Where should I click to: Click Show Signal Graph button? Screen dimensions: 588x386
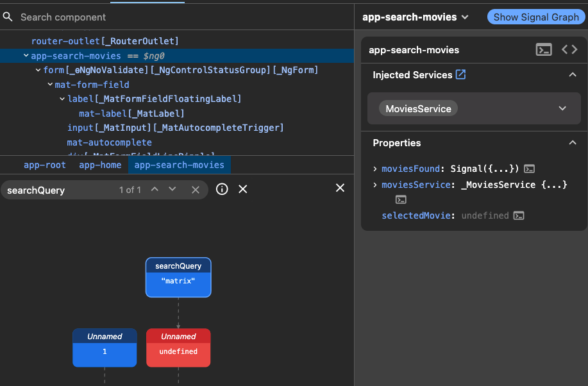coord(536,17)
